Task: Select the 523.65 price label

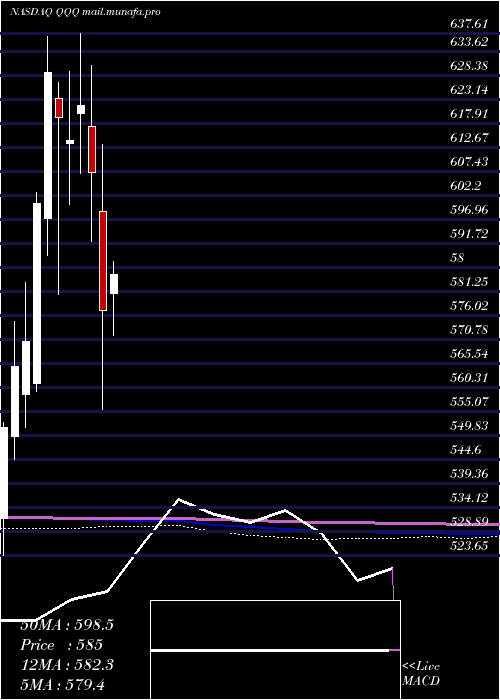Action: 469,546
